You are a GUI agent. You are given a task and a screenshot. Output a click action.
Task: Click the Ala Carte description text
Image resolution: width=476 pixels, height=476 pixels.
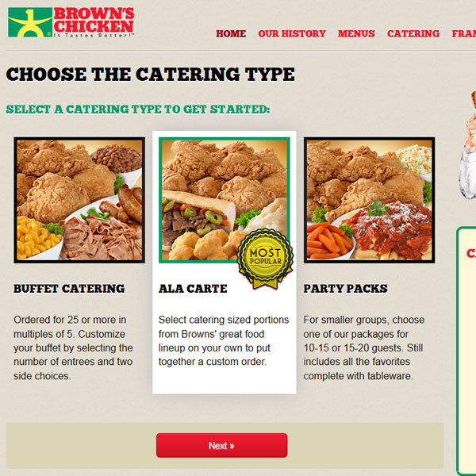pyautogui.click(x=224, y=340)
